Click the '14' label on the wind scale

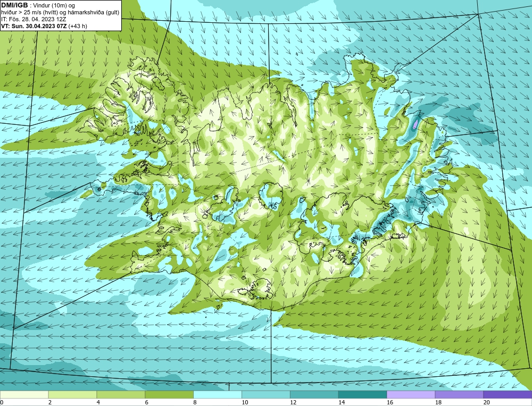click(x=342, y=402)
